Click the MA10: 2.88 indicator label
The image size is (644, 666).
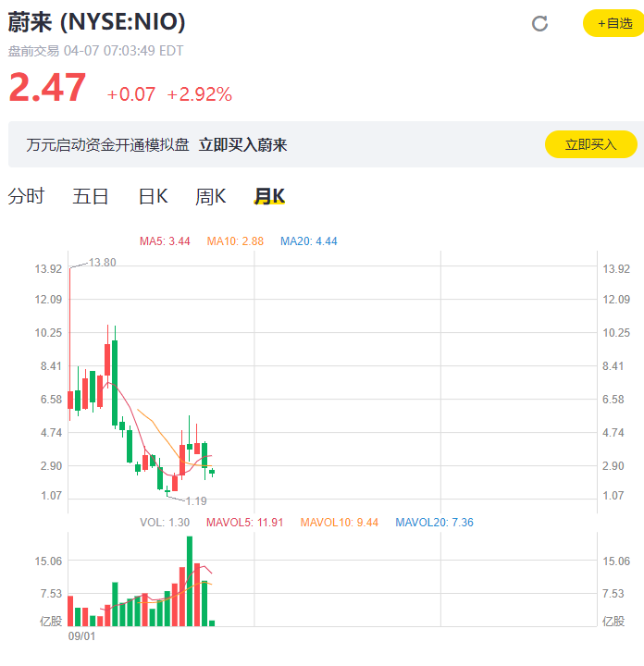point(235,241)
